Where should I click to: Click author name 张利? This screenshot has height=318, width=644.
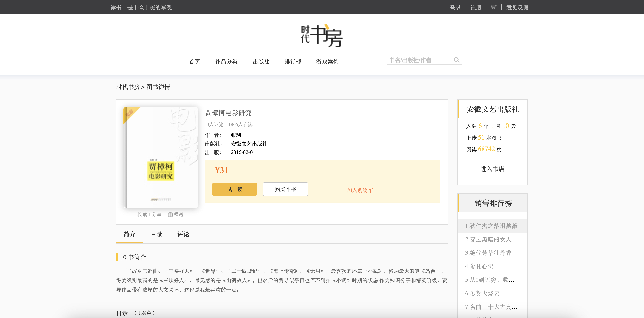[x=236, y=135]
